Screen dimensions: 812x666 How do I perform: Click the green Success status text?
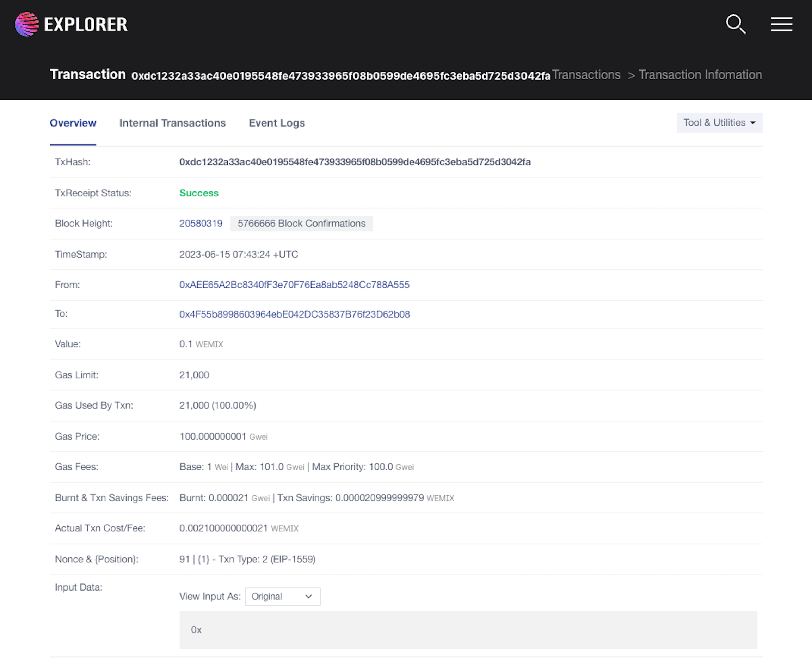pyautogui.click(x=199, y=193)
